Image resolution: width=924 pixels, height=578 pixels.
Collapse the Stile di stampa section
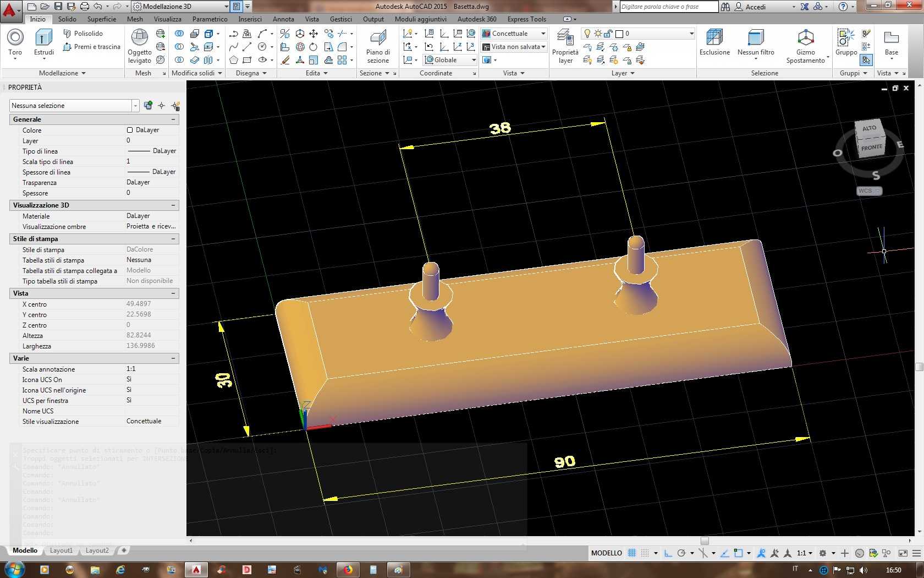173,239
